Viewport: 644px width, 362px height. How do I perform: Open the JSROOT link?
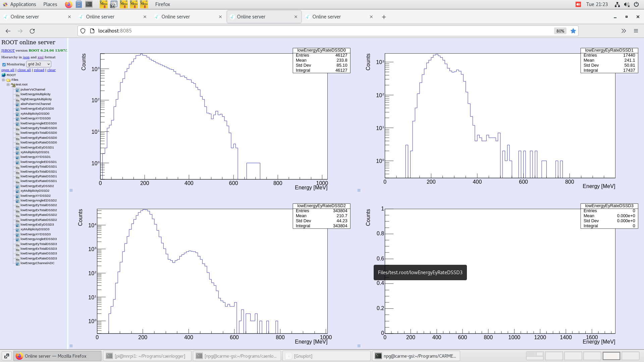tap(7, 50)
